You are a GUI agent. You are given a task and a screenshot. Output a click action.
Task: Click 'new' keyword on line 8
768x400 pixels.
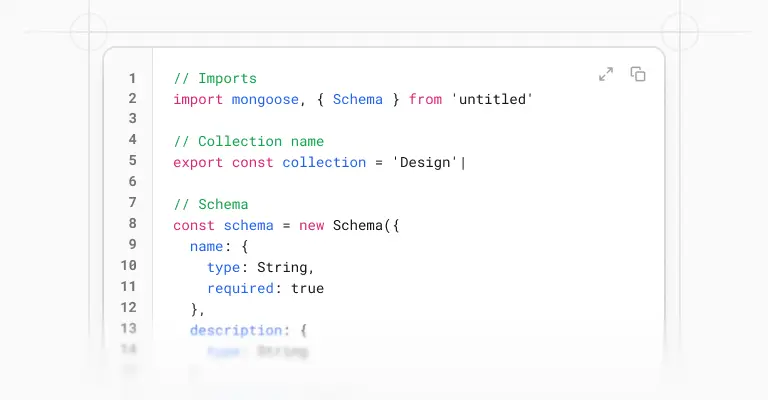coord(312,226)
